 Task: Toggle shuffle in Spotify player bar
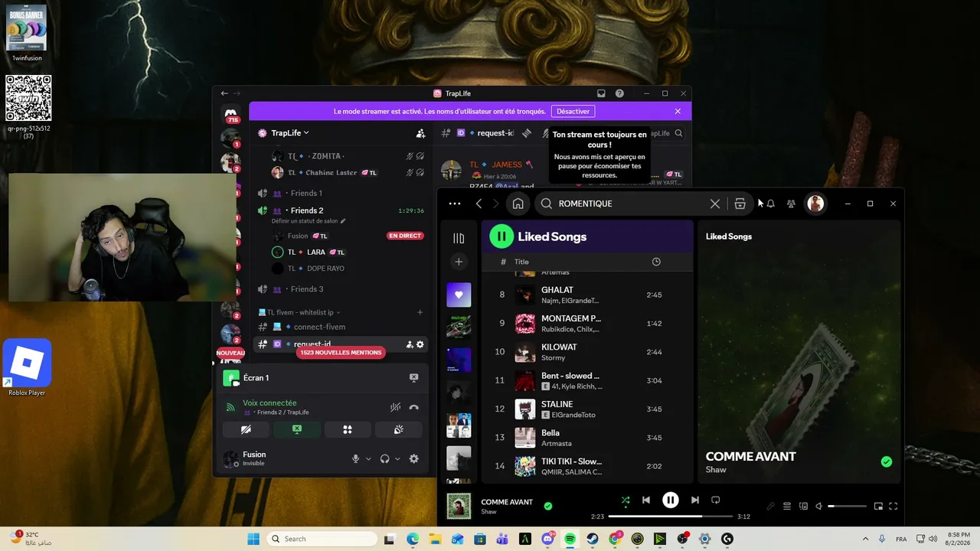click(626, 500)
